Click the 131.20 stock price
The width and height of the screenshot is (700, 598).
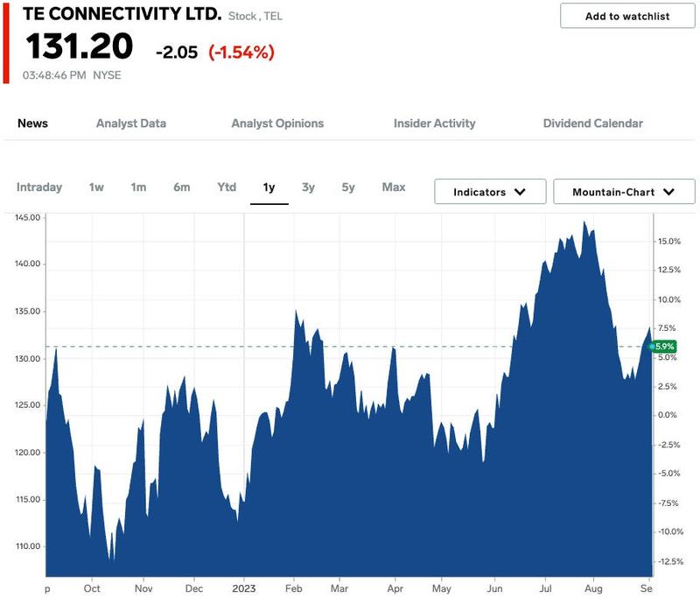pyautogui.click(x=80, y=46)
